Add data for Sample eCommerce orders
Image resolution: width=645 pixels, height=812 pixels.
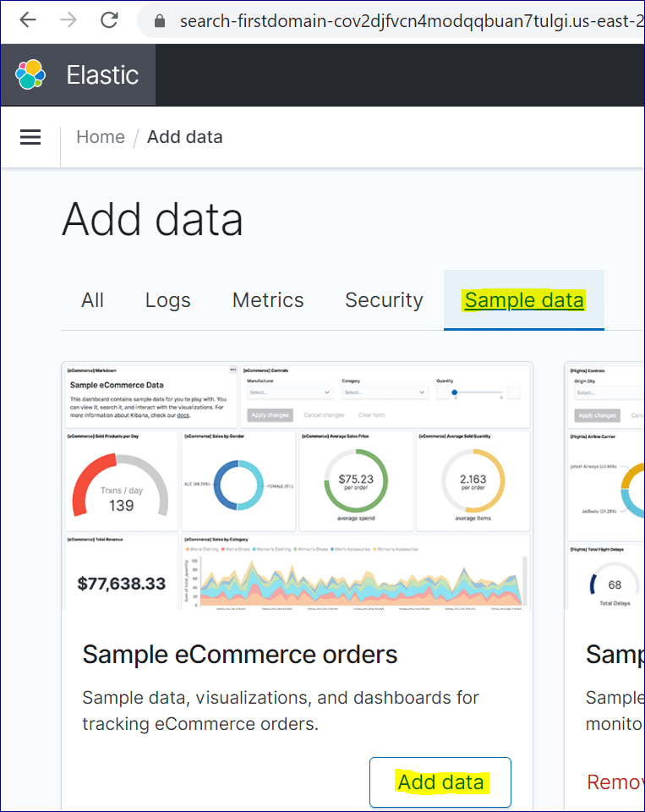440,782
